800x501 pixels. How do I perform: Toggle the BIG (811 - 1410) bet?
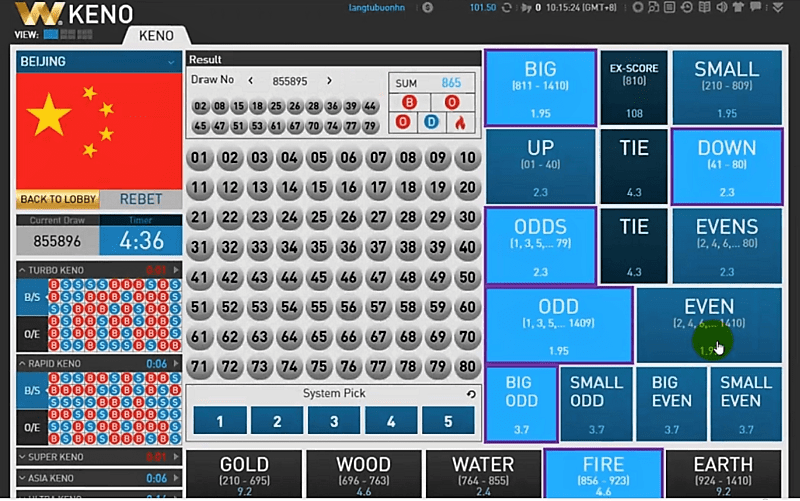click(x=540, y=88)
